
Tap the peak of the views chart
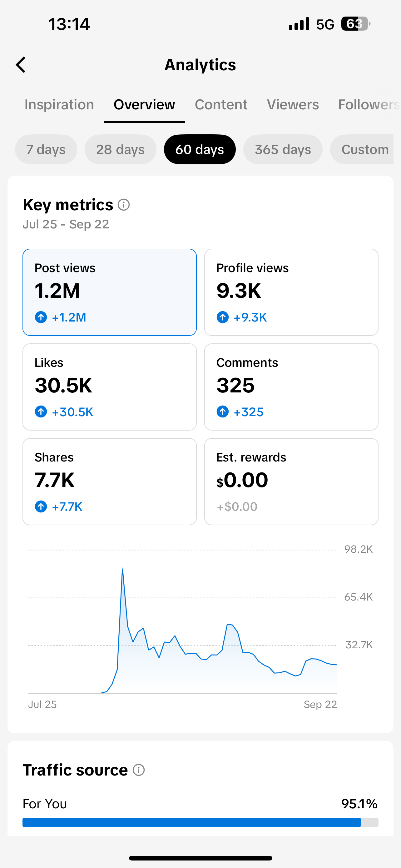122,569
